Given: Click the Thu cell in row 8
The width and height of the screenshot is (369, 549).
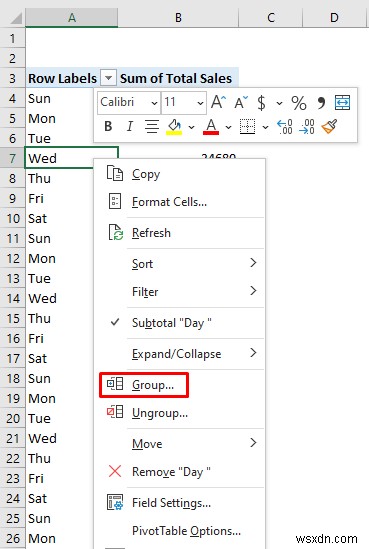Looking at the screenshot, I should 60,178.
